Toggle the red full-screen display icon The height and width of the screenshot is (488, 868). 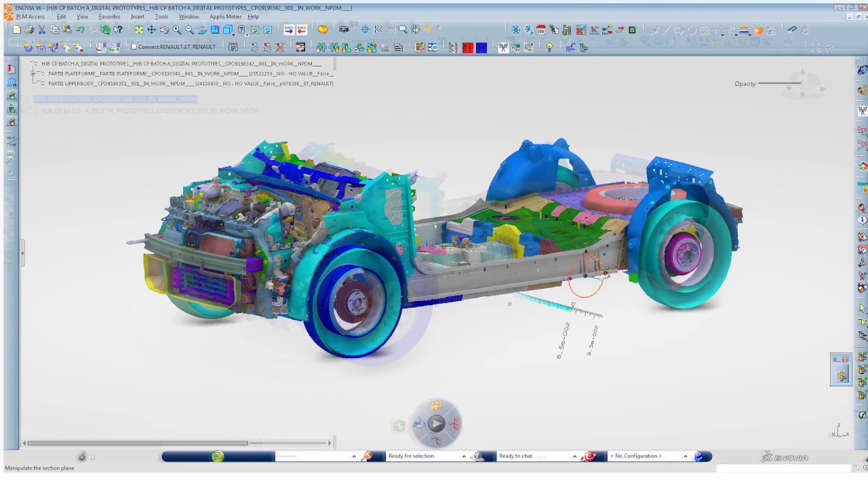469,47
